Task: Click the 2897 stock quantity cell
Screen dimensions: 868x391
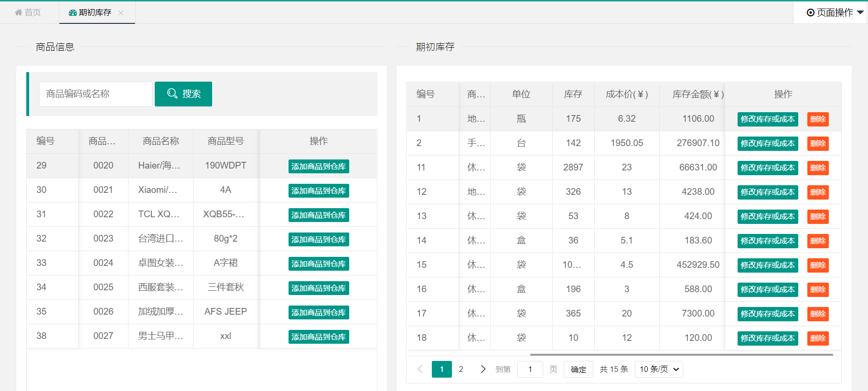Action: click(573, 168)
